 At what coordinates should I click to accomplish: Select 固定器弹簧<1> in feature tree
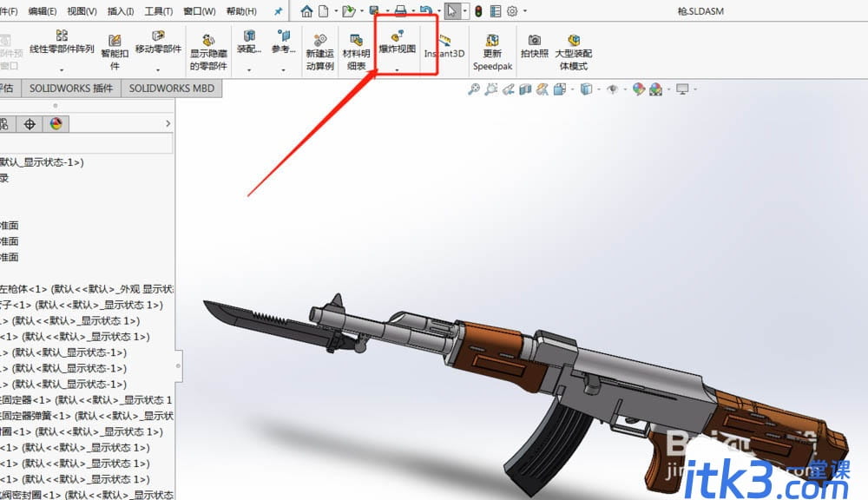[x=86, y=416]
